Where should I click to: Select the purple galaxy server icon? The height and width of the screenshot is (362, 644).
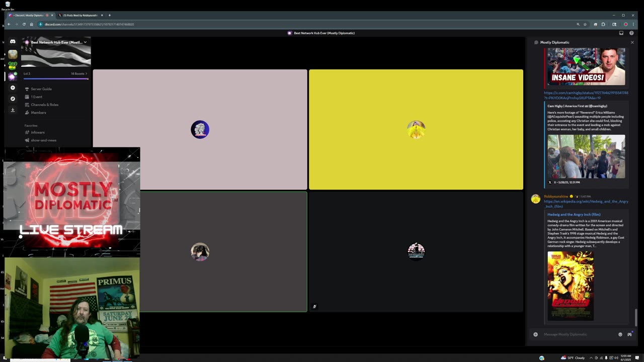coord(13,76)
